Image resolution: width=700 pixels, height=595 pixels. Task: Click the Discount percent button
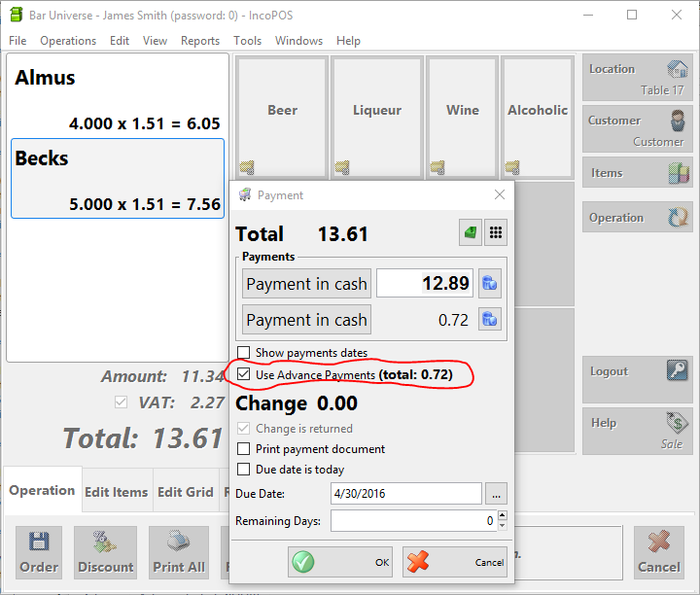(105, 552)
